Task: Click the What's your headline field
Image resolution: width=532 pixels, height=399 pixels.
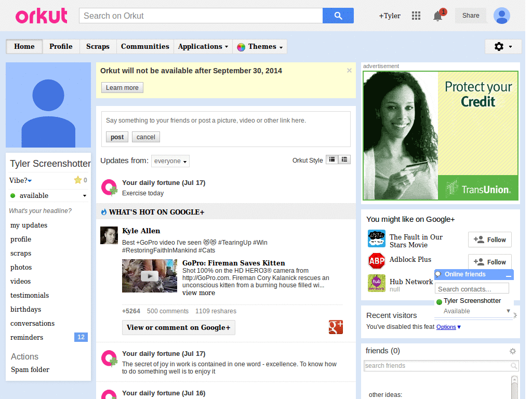Action: coord(41,211)
